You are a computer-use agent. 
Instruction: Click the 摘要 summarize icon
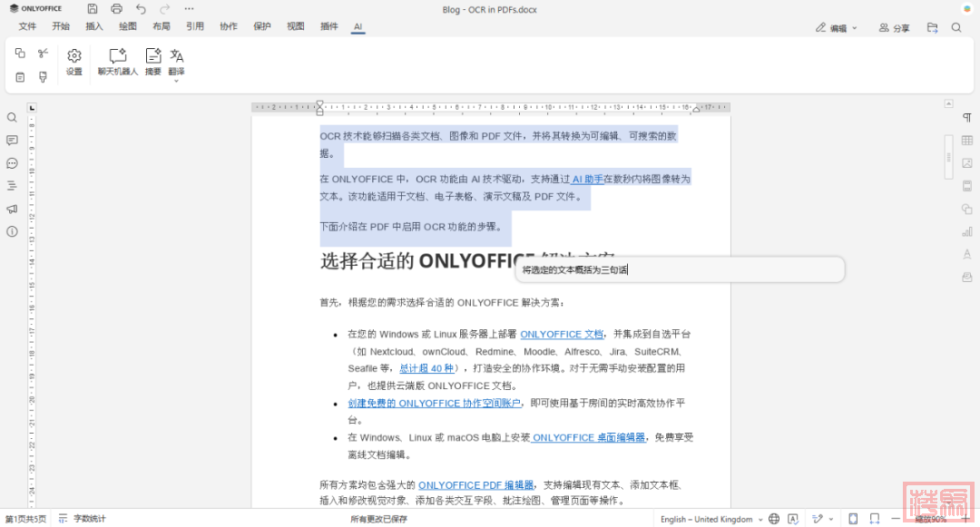click(153, 62)
